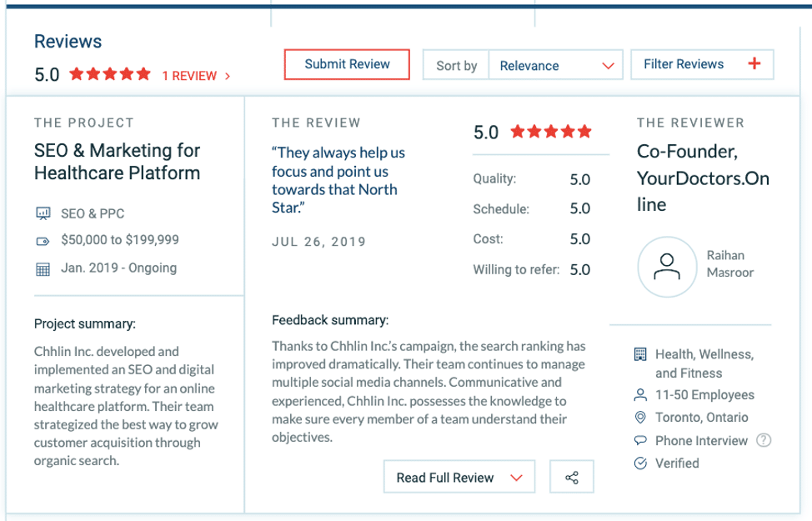Viewport: 812px width, 521px height.
Task: Click the budget price tag icon
Action: (43, 241)
